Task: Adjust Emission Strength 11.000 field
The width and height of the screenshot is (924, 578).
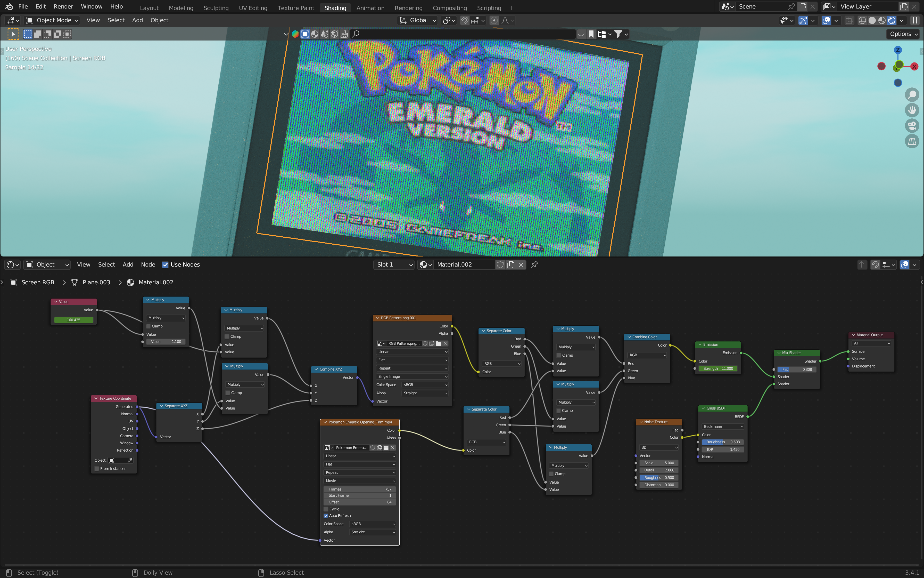Action: [x=718, y=368]
